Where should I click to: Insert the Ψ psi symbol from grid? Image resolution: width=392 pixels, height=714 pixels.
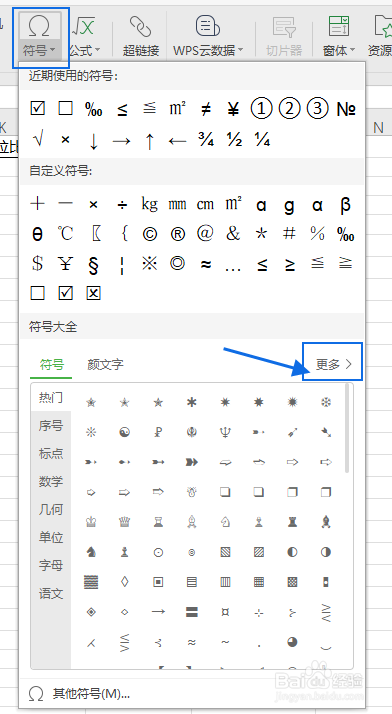225,432
